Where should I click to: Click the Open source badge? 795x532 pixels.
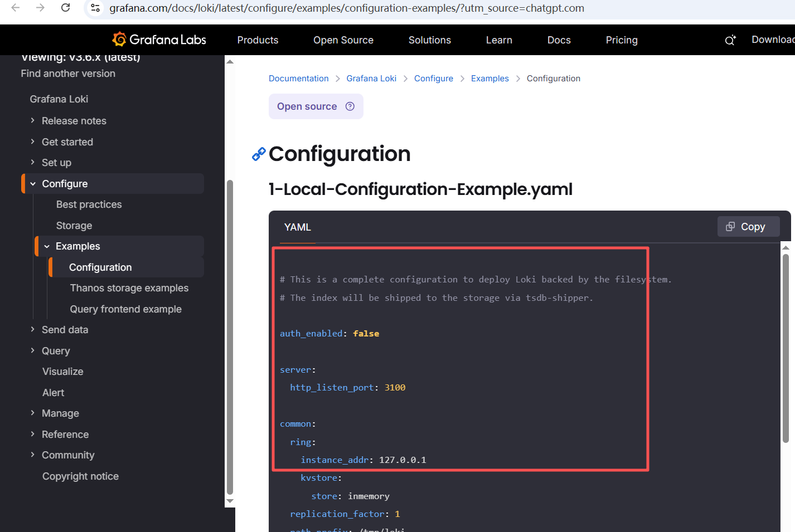[316, 106]
